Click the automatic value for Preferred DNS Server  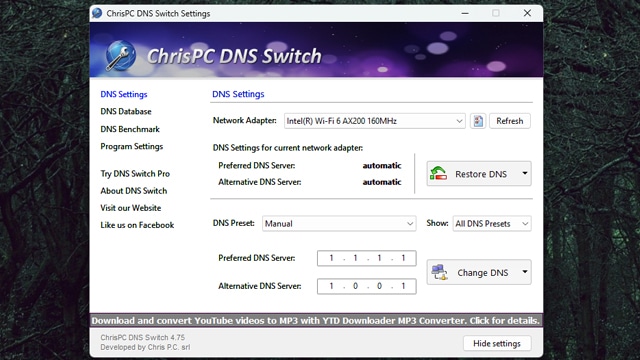[382, 165]
